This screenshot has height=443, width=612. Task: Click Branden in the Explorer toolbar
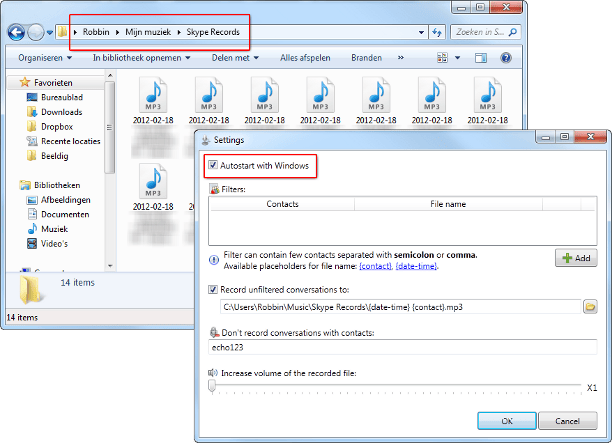(x=366, y=58)
